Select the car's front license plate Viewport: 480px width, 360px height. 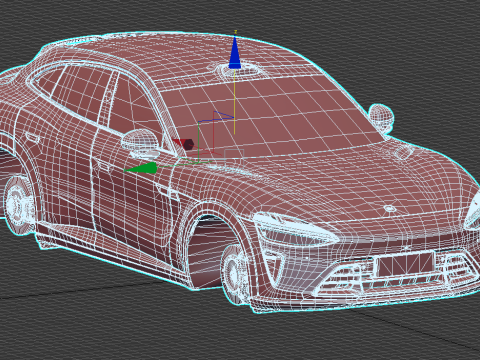(406, 264)
